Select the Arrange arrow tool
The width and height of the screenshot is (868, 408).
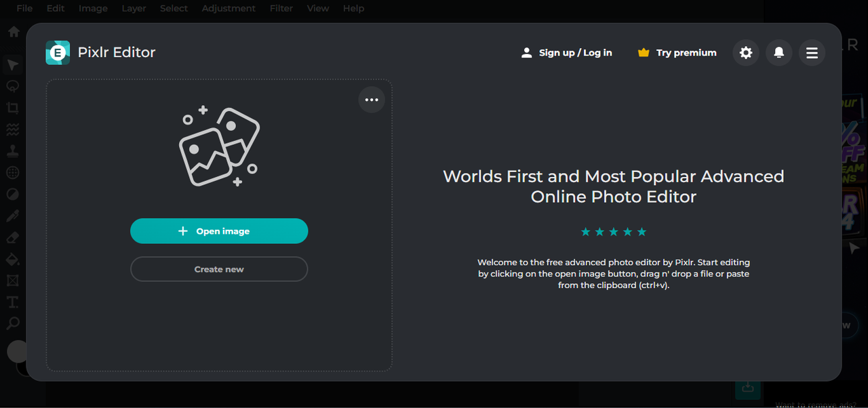pyautogui.click(x=13, y=65)
